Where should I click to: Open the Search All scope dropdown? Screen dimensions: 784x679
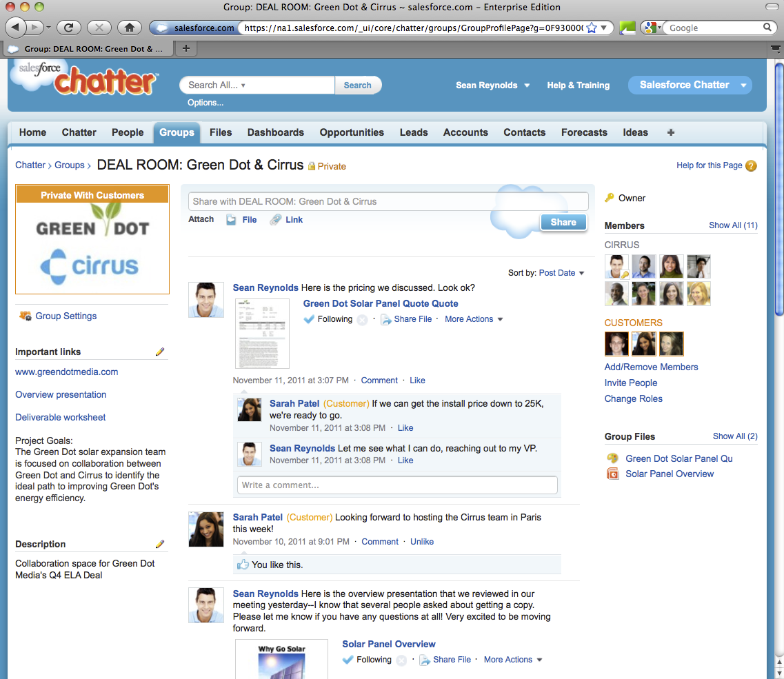coord(217,85)
